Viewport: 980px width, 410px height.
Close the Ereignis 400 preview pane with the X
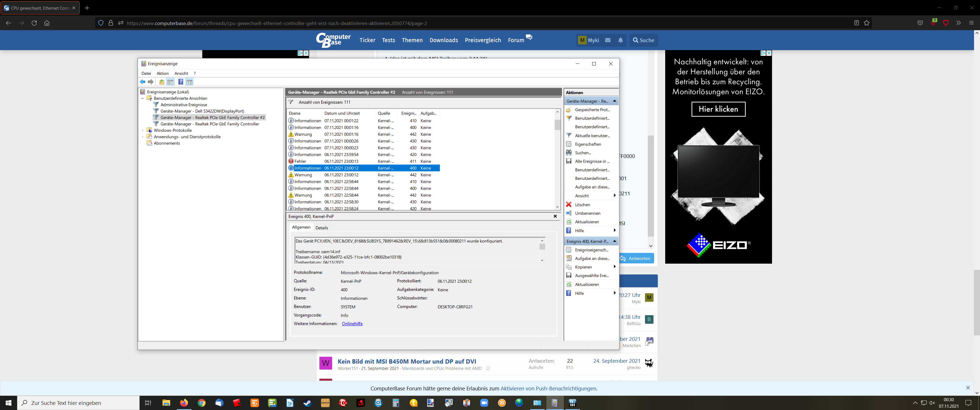point(555,216)
